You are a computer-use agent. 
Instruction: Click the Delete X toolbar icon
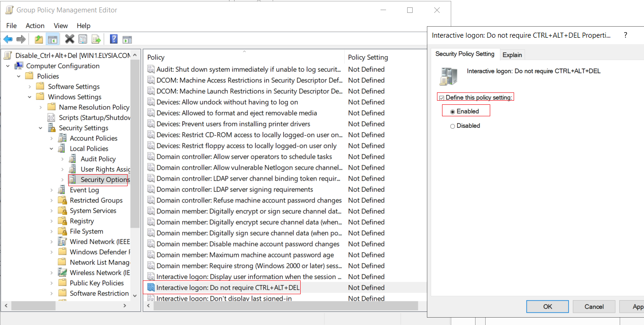coord(69,40)
